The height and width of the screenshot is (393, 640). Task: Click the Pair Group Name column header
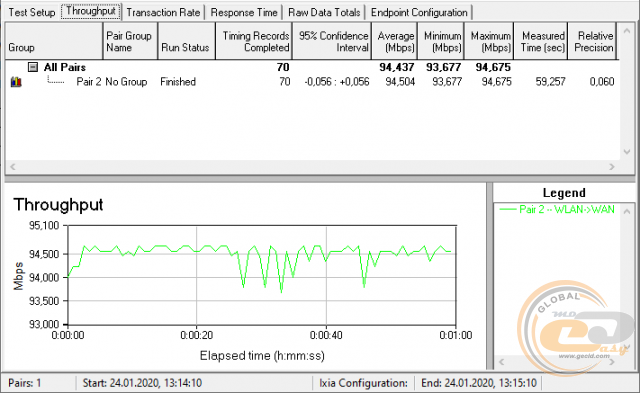130,41
